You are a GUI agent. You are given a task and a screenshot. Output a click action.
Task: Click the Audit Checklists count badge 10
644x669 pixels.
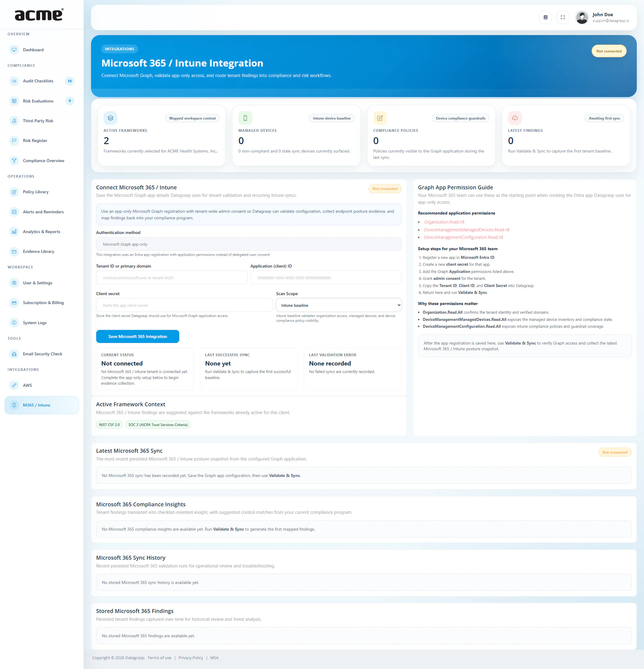(69, 81)
